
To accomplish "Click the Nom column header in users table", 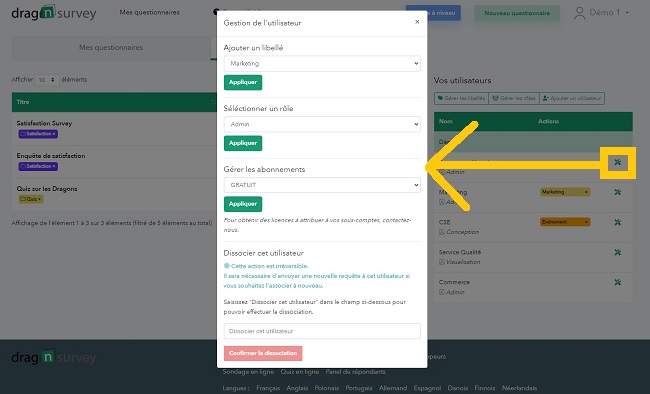I will tap(446, 121).
